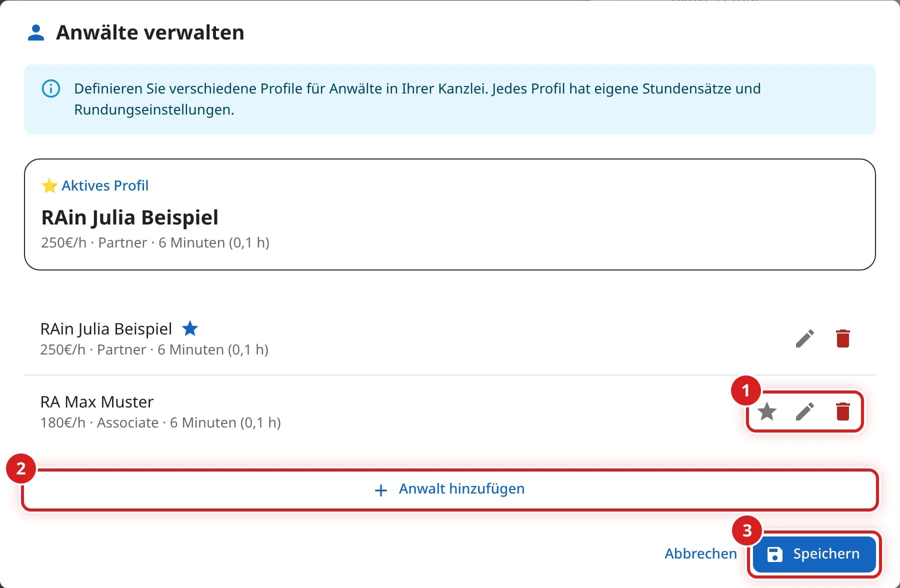
Task: Click the active profile card name RAin Julia Beispiel
Action: 130,217
